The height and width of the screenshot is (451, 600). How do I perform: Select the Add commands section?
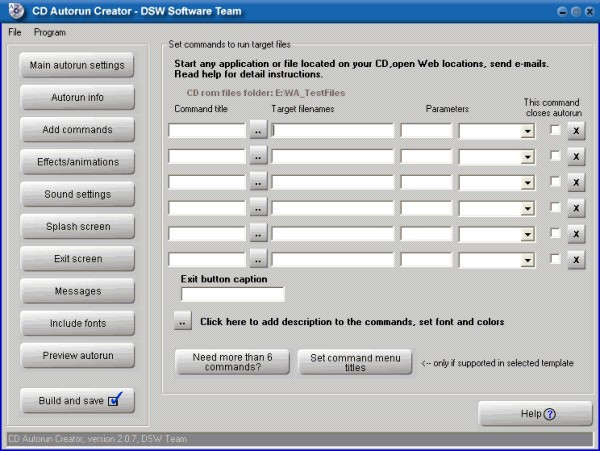pyautogui.click(x=77, y=129)
